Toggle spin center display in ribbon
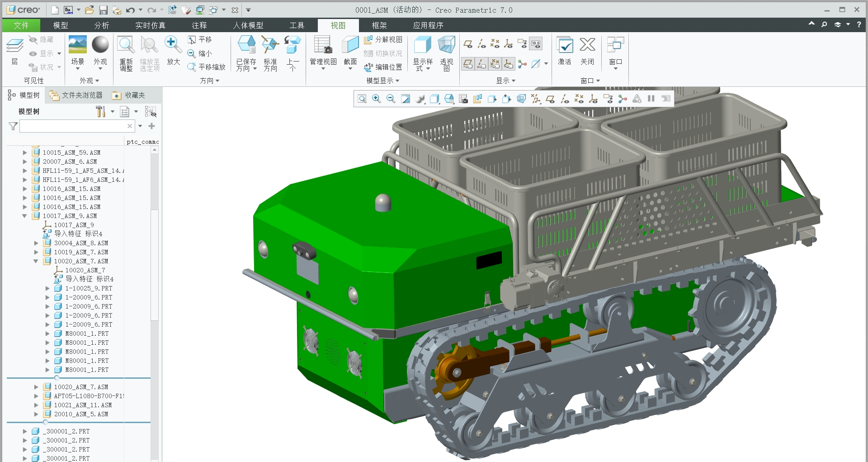 [x=522, y=64]
